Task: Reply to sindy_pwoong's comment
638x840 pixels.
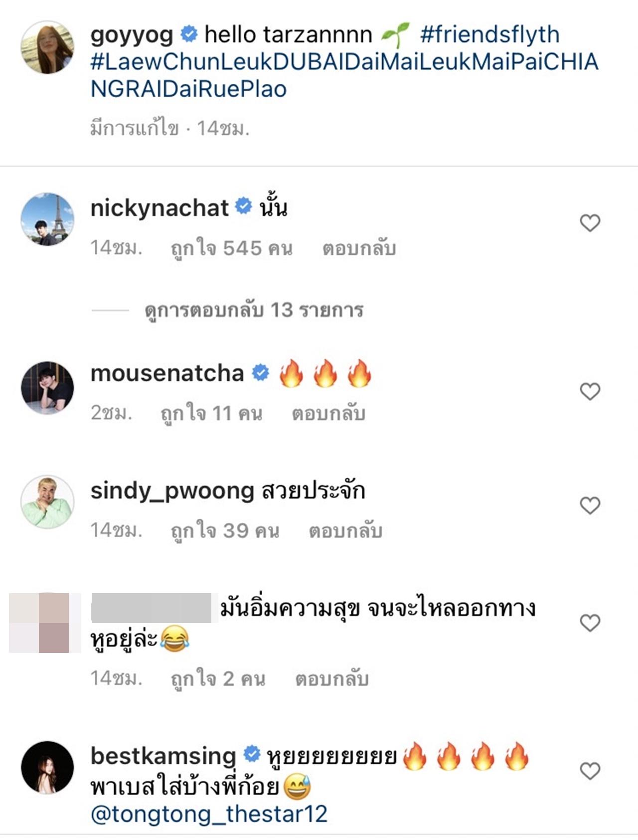Action: (x=345, y=531)
